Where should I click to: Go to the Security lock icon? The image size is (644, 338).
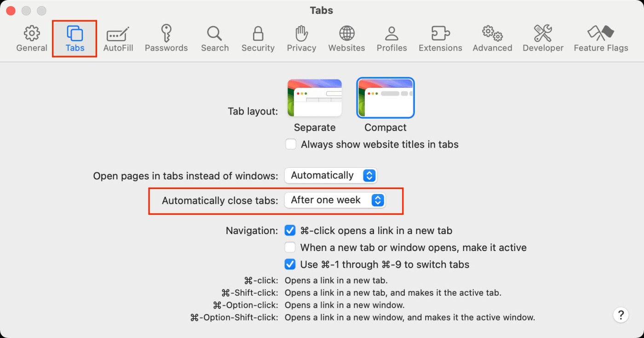point(258,39)
